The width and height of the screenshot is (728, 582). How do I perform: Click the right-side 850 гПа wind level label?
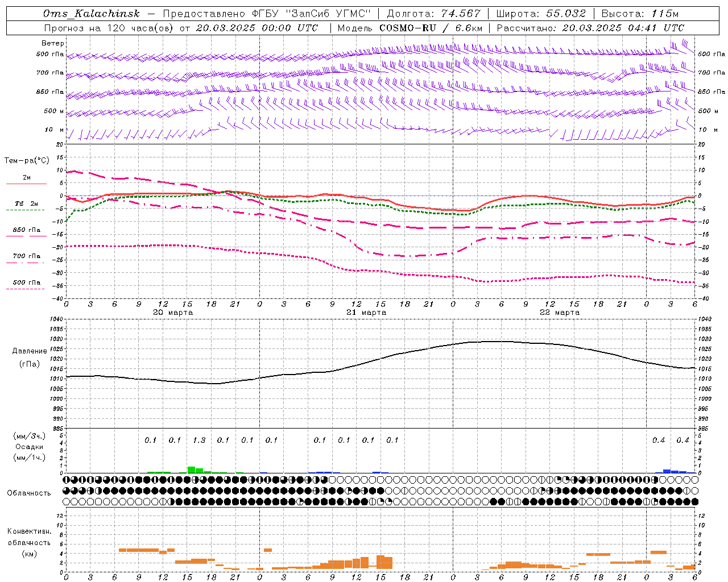click(712, 92)
